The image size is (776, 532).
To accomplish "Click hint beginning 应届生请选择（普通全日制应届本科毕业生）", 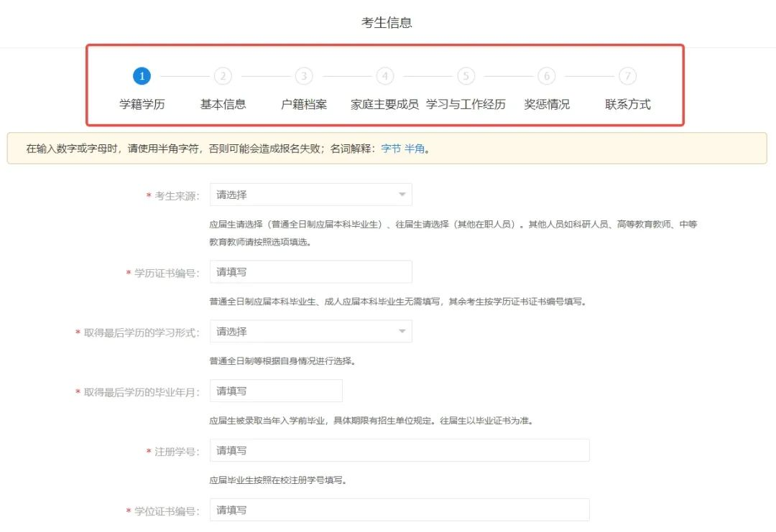I will click(453, 233).
